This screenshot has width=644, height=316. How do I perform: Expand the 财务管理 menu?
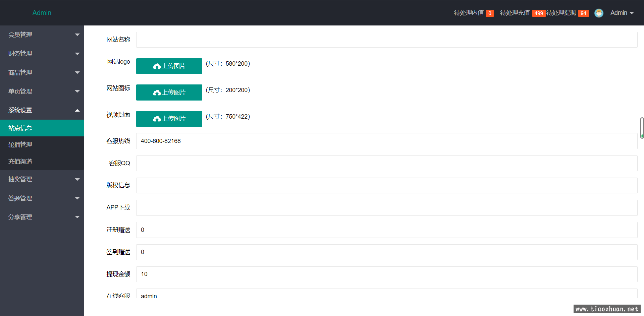pyautogui.click(x=42, y=54)
